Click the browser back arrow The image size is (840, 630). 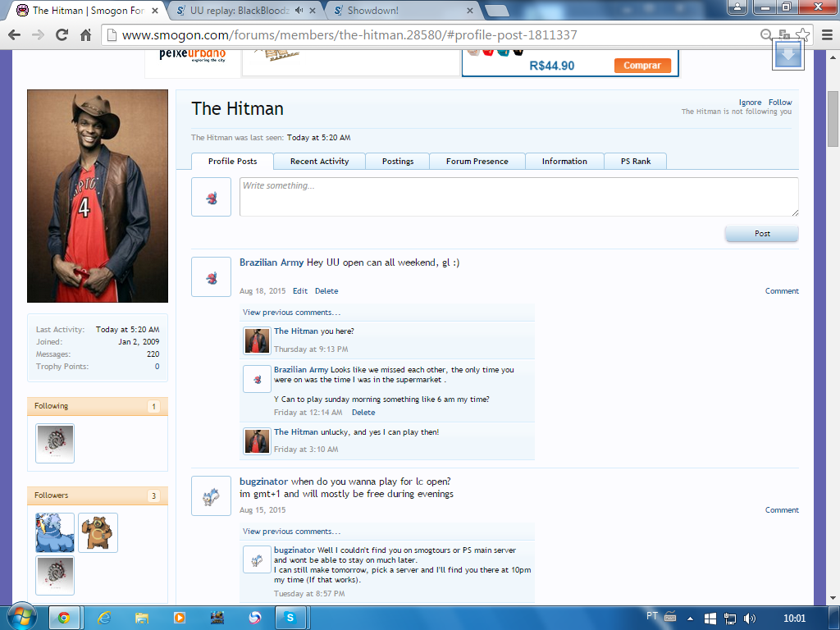click(x=15, y=35)
